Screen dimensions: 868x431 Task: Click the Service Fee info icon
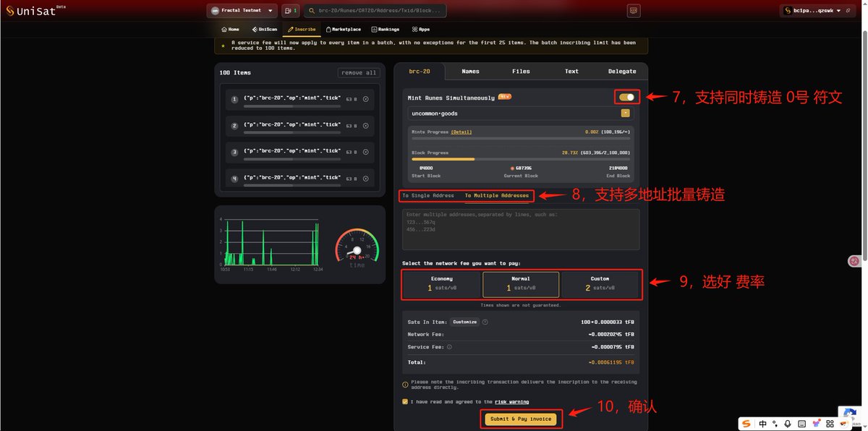click(449, 347)
